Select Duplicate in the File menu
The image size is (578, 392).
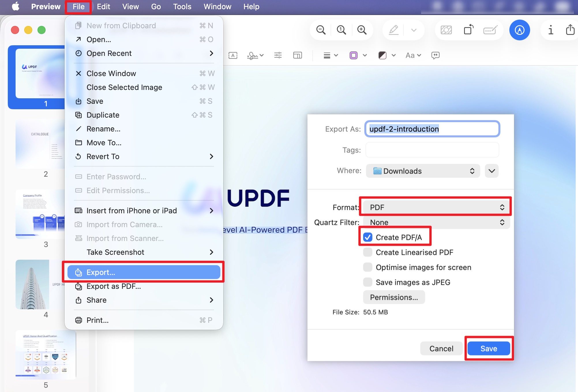point(144,115)
